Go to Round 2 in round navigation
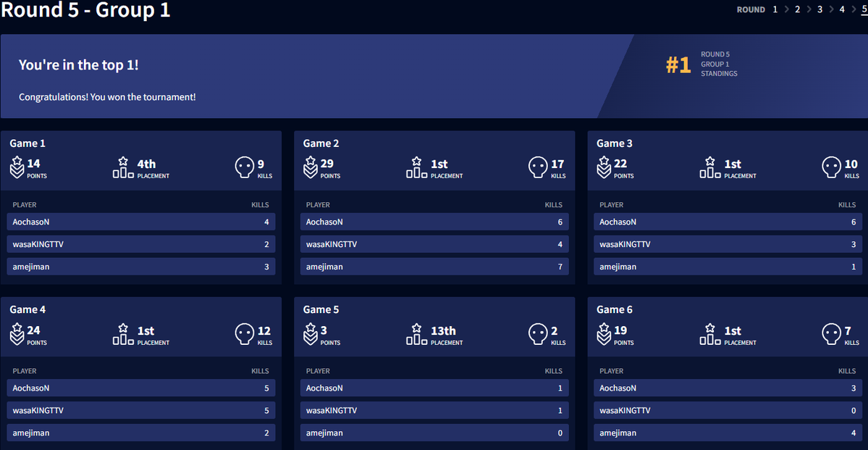 click(x=797, y=9)
